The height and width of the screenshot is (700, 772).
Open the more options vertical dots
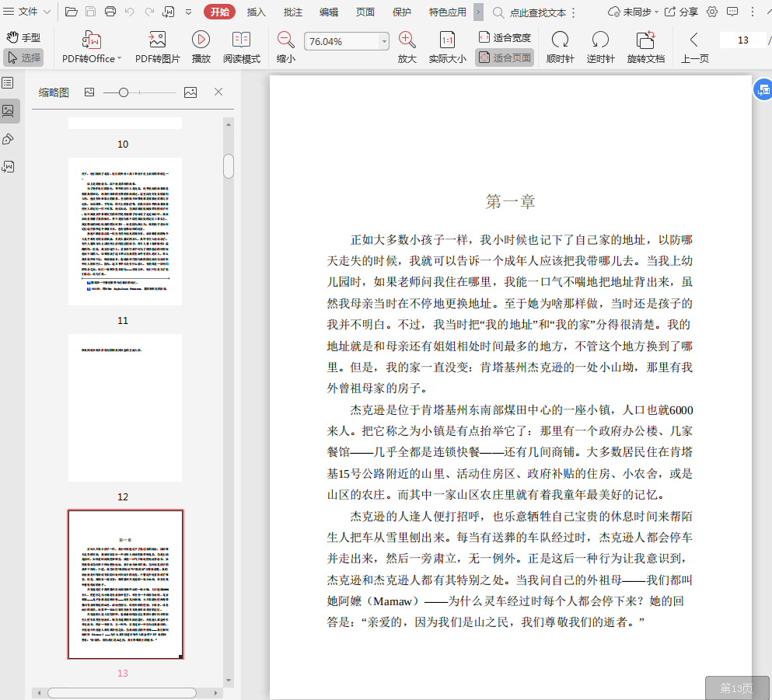[x=753, y=12]
